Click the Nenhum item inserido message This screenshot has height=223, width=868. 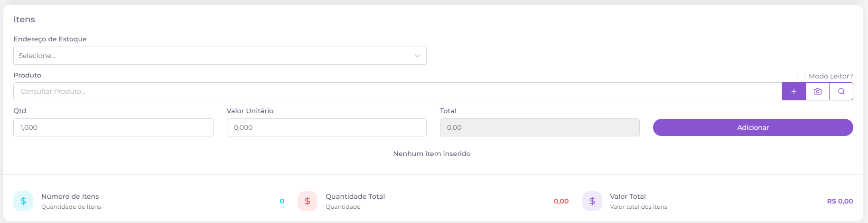tap(432, 154)
